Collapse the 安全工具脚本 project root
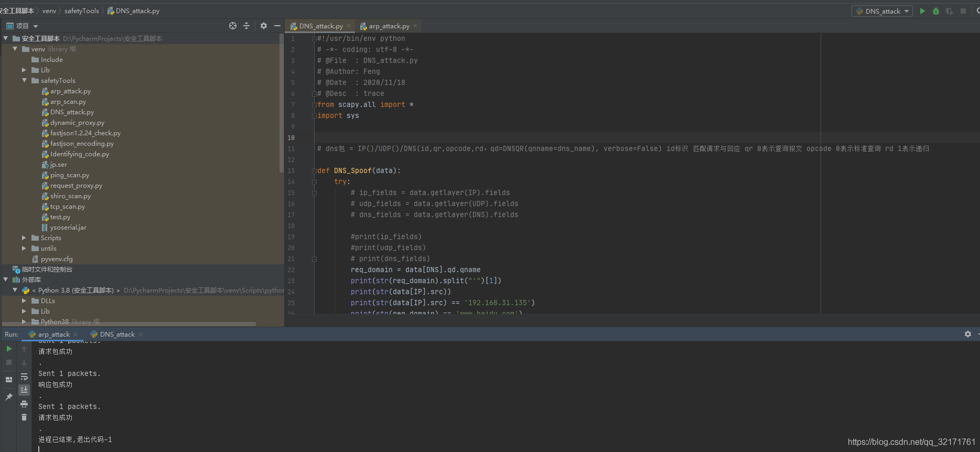Screen dimensions: 980x452 pos(6,38)
